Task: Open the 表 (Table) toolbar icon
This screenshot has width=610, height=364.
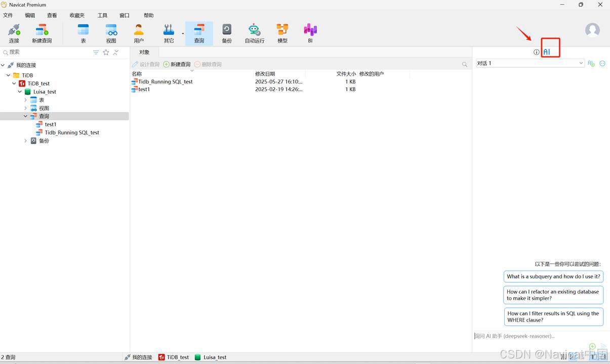Action: (x=83, y=33)
